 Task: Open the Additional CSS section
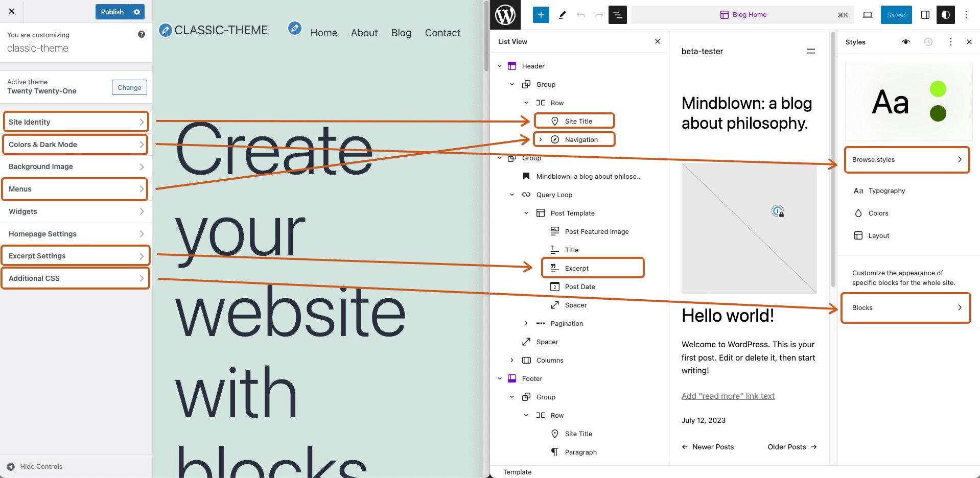click(x=76, y=278)
